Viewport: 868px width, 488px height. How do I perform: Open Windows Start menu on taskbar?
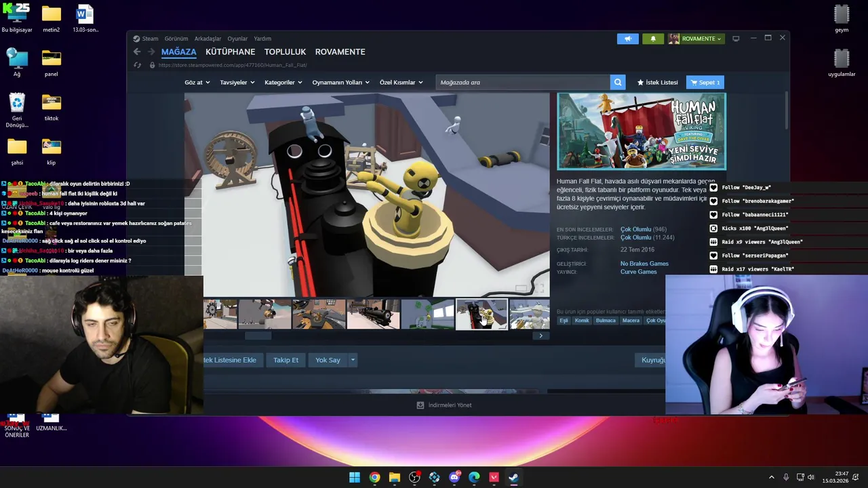tap(355, 477)
